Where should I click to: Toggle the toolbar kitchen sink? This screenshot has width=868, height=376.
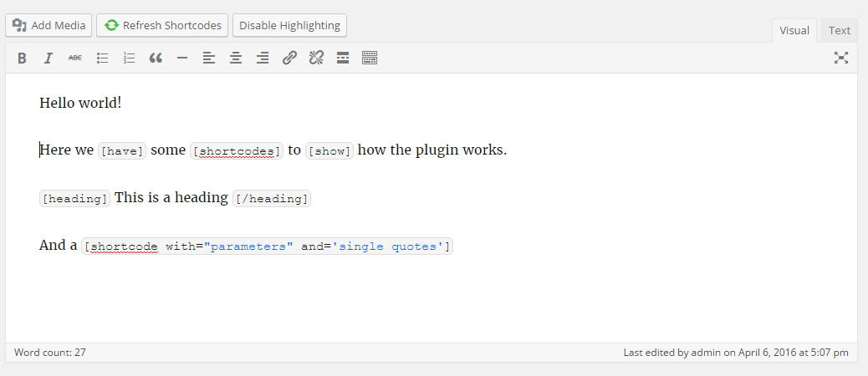click(370, 58)
